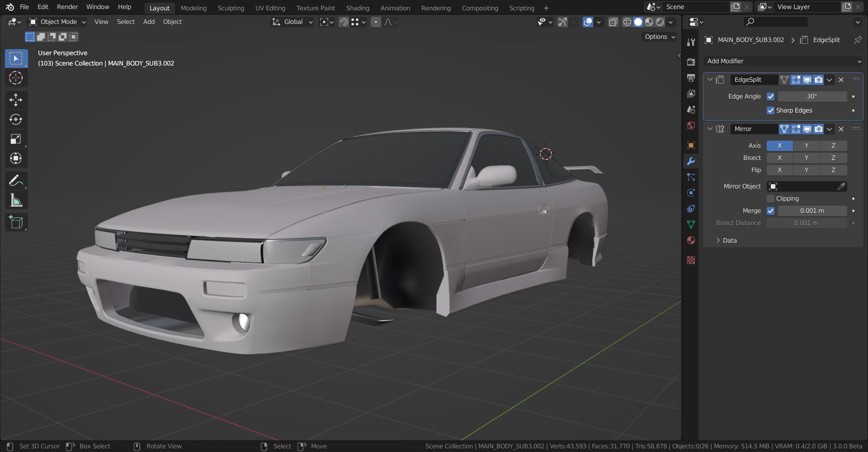This screenshot has height=452, width=868.
Task: Open the Render menu
Action: pyautogui.click(x=67, y=7)
